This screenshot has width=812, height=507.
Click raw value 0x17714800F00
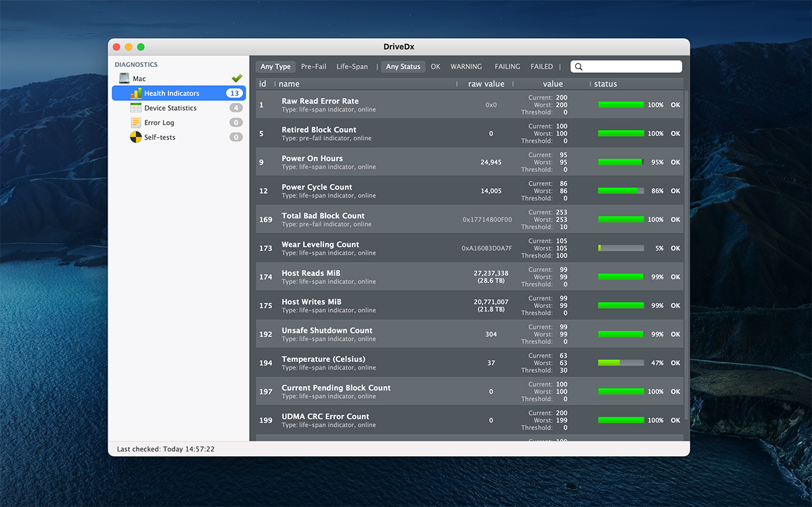[487, 220]
